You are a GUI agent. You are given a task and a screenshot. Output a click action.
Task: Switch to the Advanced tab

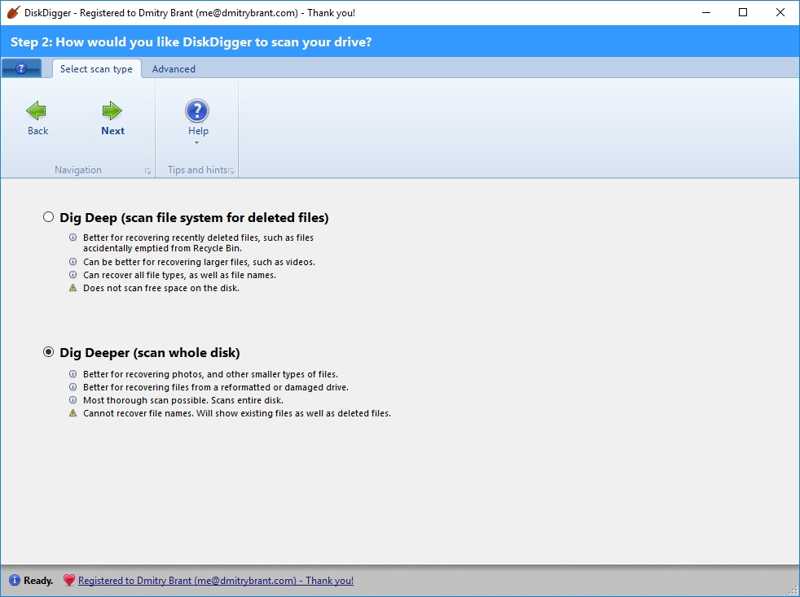[x=173, y=69]
